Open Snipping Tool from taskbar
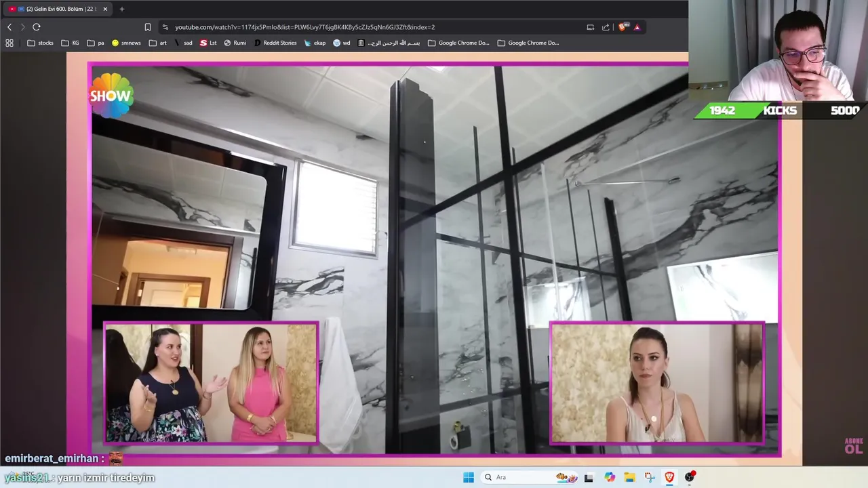This screenshot has height=488, width=868. pos(650,477)
